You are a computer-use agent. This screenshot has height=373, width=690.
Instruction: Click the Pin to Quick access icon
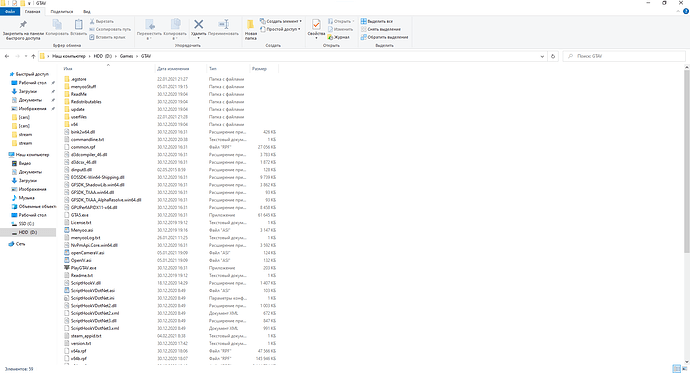coord(23,25)
